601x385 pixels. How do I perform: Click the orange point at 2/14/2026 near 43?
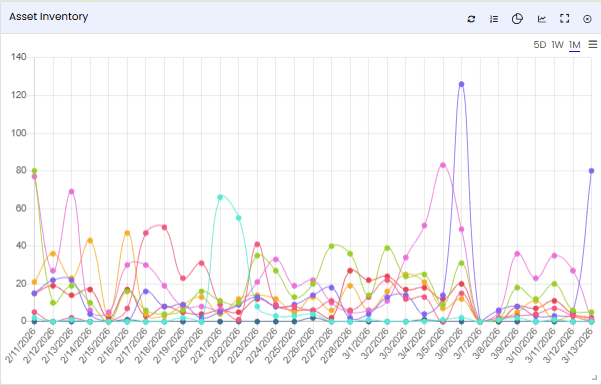point(90,240)
